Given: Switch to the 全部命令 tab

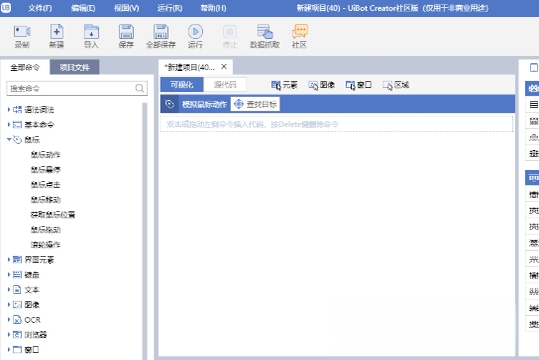Looking at the screenshot, I should click(x=25, y=67).
